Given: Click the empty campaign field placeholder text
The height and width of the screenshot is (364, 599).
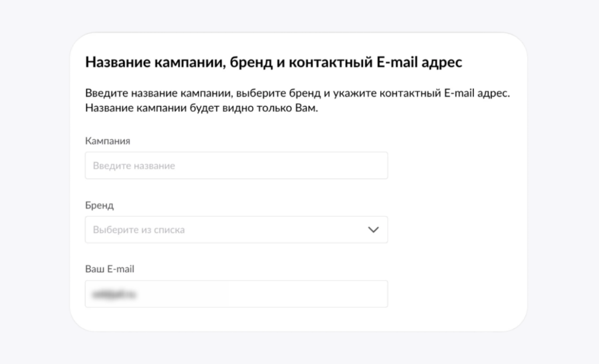Looking at the screenshot, I should click(x=134, y=165).
